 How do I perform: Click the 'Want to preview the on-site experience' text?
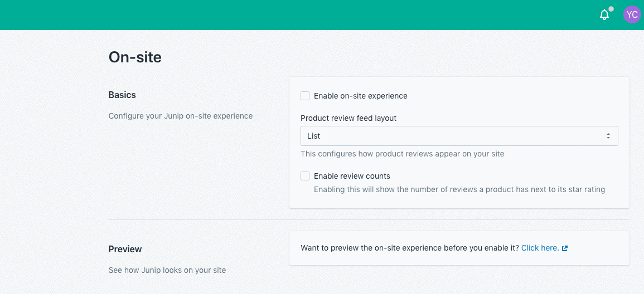(x=409, y=248)
